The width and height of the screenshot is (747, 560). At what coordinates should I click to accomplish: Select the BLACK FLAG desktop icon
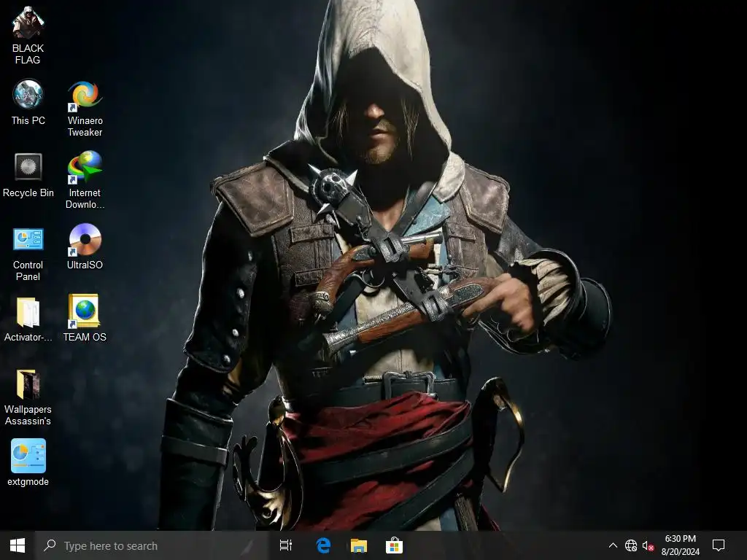tap(28, 35)
